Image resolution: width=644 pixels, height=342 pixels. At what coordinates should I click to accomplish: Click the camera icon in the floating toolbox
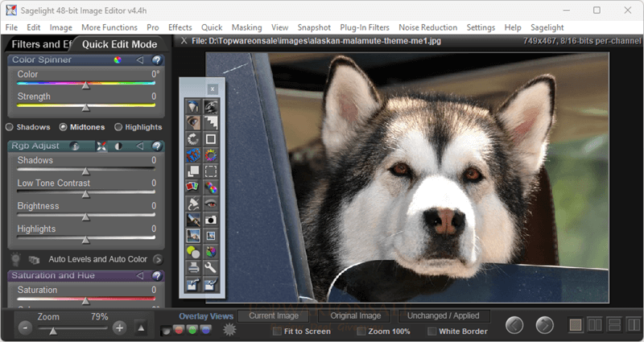pos(210,220)
